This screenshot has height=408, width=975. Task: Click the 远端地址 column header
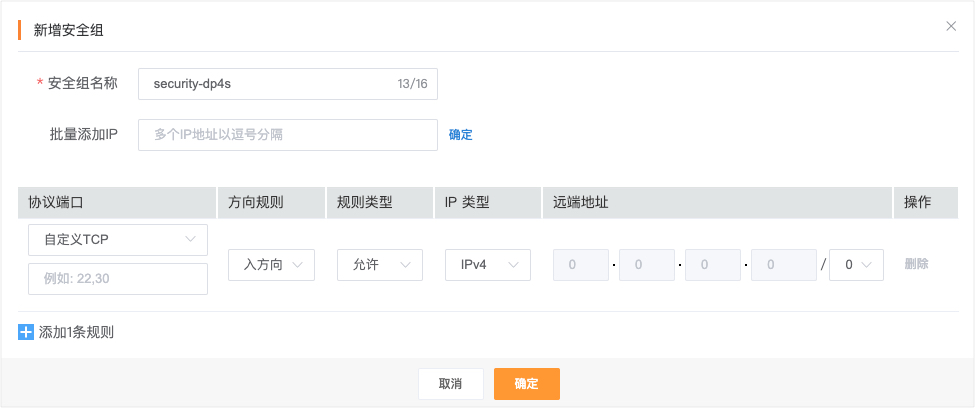pos(581,202)
